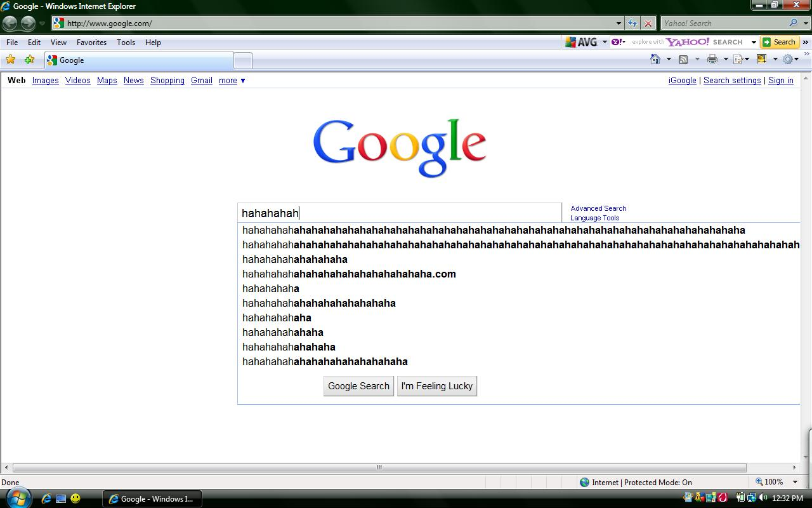The width and height of the screenshot is (812, 508).
Task: Expand the address bar history dropdown
Action: tap(619, 23)
